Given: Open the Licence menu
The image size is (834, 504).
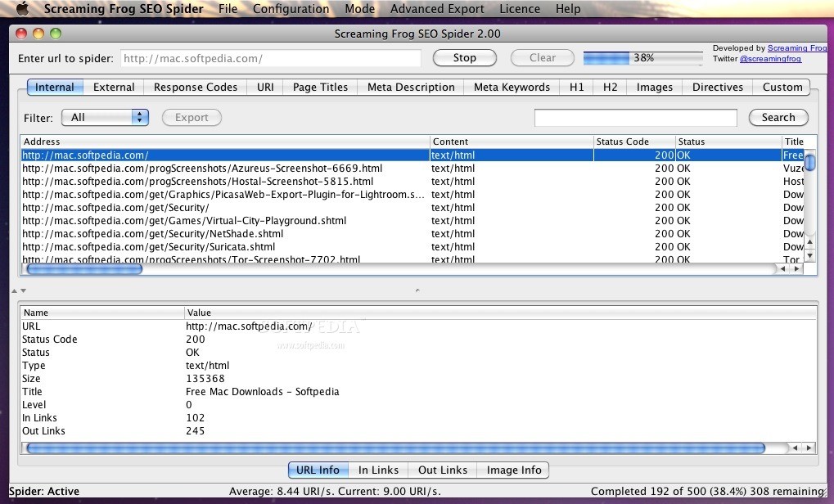Looking at the screenshot, I should point(520,9).
